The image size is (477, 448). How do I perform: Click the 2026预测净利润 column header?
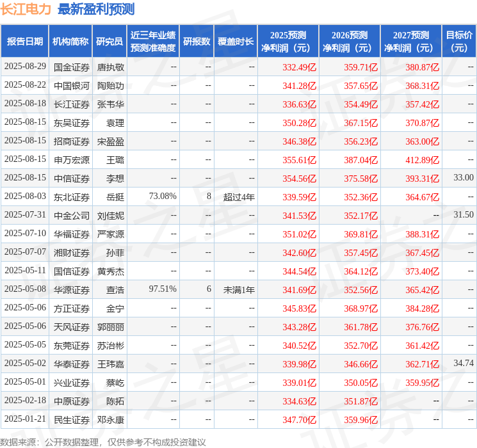[x=350, y=42]
